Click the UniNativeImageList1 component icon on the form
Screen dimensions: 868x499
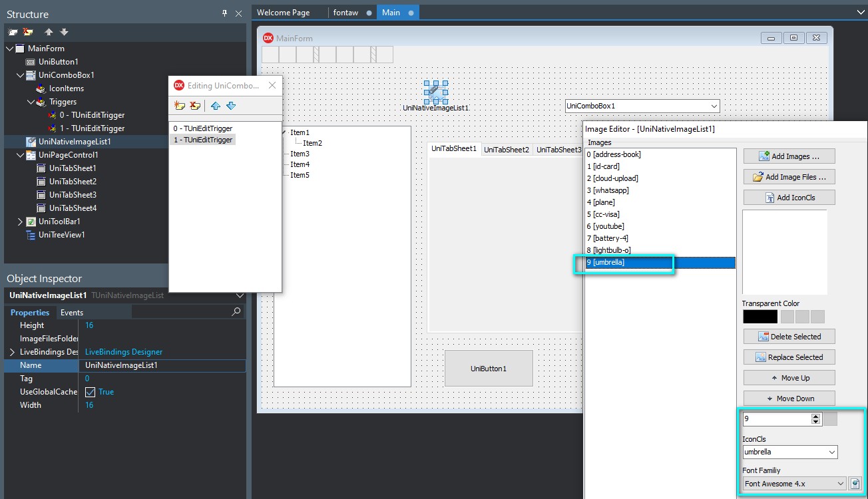coord(436,92)
